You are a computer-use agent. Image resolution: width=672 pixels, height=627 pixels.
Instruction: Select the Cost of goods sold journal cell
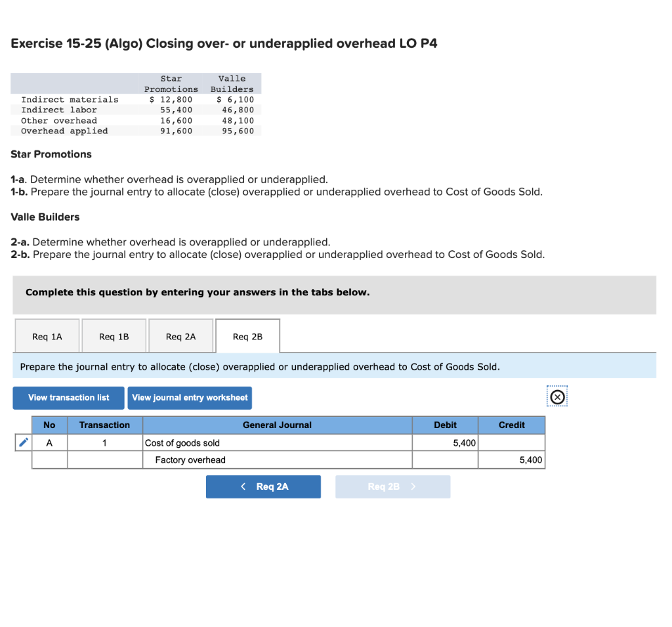[x=277, y=443]
